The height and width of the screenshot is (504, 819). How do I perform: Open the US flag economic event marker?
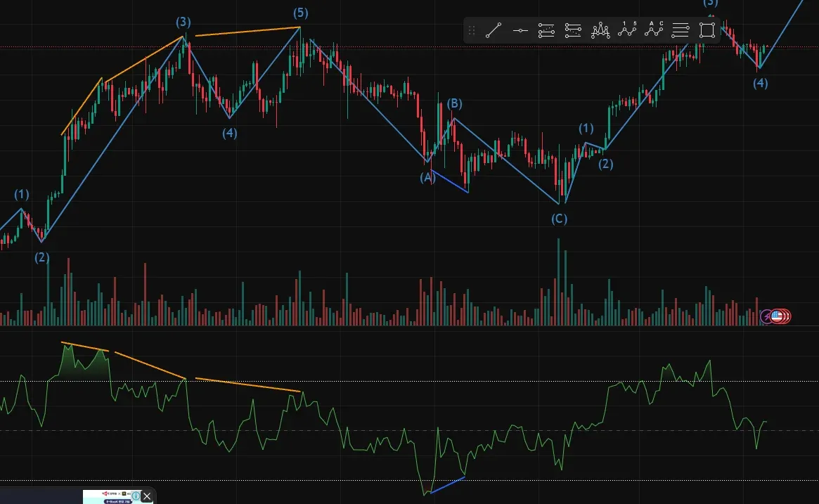pos(778,316)
